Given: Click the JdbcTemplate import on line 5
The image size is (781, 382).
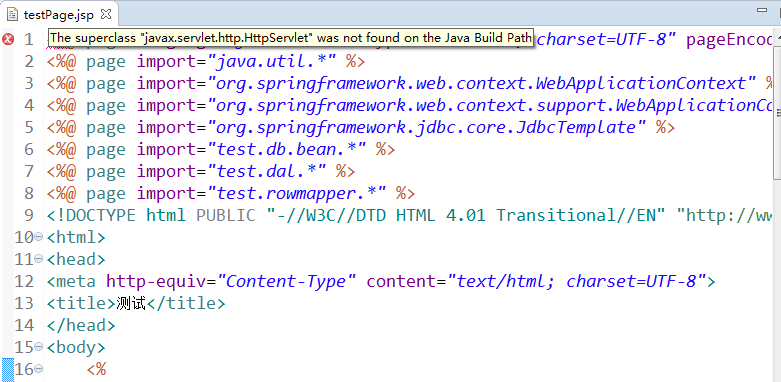Looking at the screenshot, I should tap(426, 127).
